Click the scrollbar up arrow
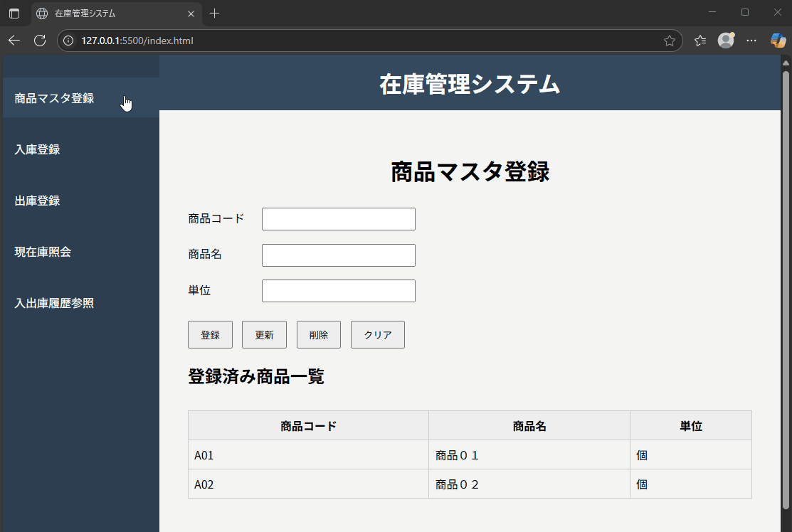792x532 pixels. coord(786,63)
